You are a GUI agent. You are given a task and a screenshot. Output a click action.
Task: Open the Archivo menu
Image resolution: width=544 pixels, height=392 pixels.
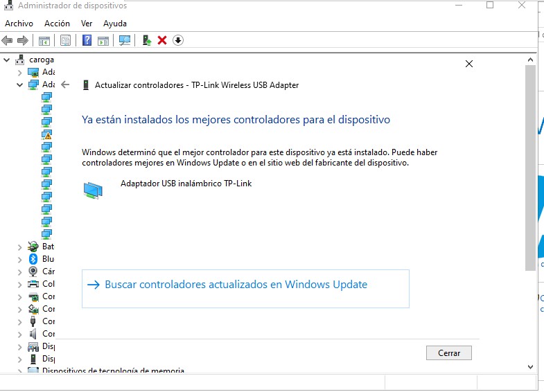click(x=19, y=24)
